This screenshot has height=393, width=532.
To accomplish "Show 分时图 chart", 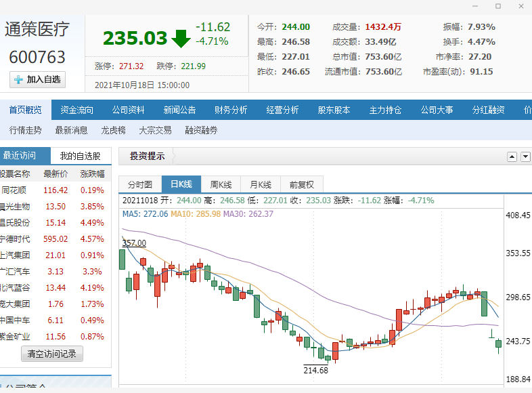I will [140, 184].
